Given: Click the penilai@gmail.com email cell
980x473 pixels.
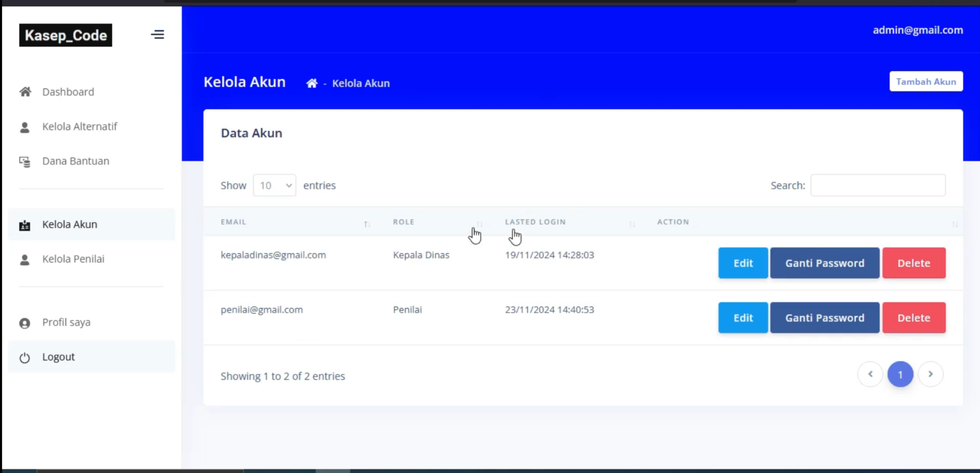Looking at the screenshot, I should point(262,310).
